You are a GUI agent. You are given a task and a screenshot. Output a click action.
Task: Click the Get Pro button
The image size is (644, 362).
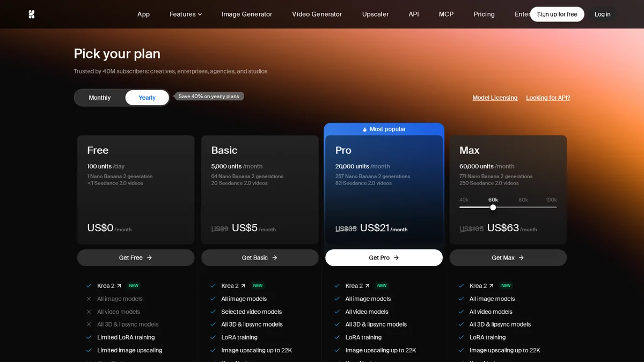(384, 257)
